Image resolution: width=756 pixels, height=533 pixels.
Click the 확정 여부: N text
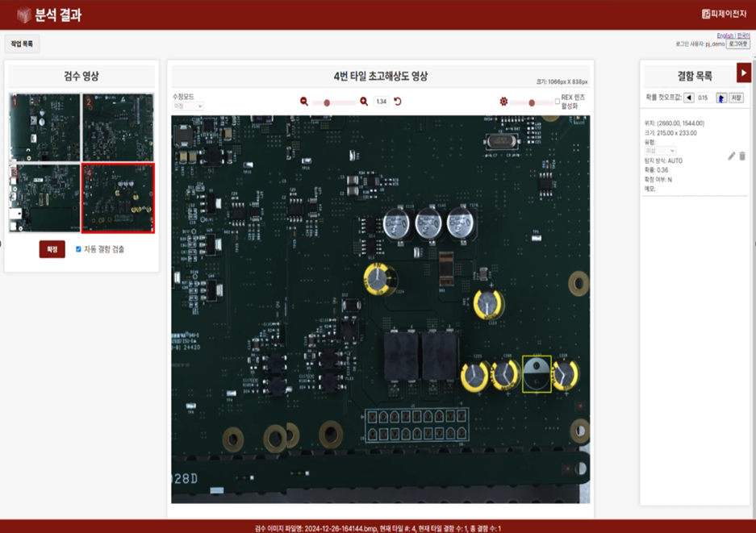[x=658, y=180]
